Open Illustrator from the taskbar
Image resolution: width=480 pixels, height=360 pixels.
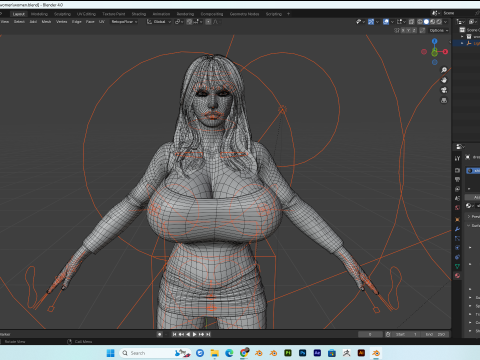point(361,353)
